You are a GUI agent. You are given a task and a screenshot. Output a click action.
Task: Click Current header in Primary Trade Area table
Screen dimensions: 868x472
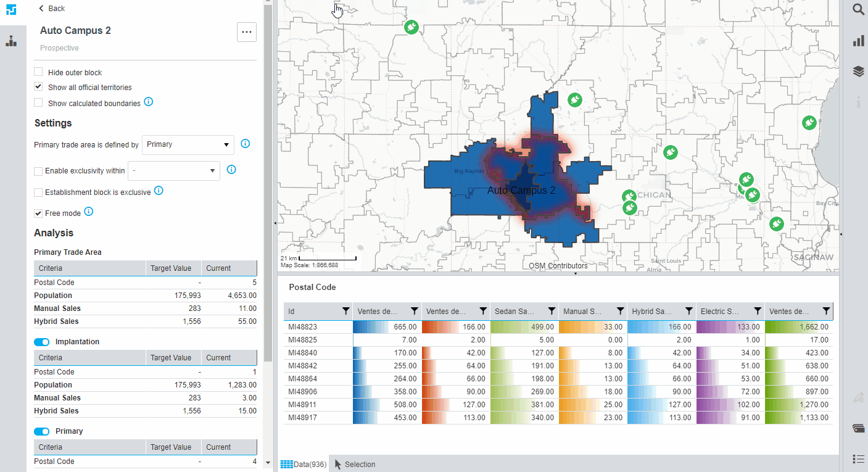coord(229,268)
